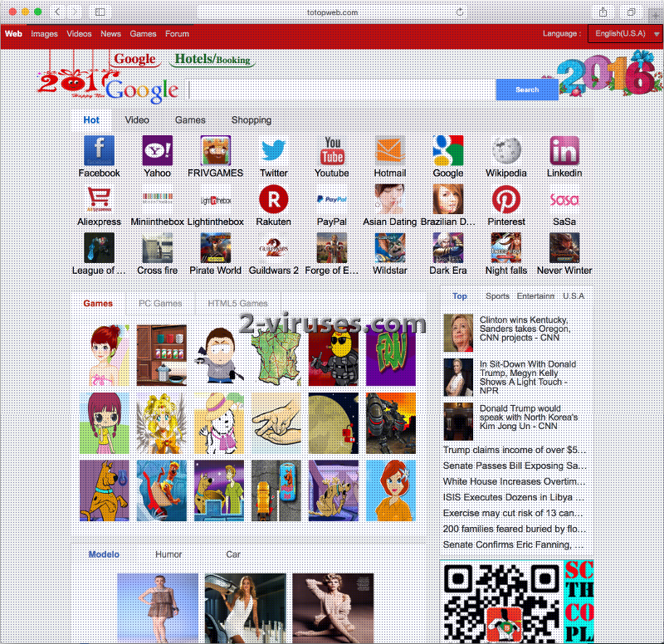Click the totopweb.com address bar

coord(333,12)
